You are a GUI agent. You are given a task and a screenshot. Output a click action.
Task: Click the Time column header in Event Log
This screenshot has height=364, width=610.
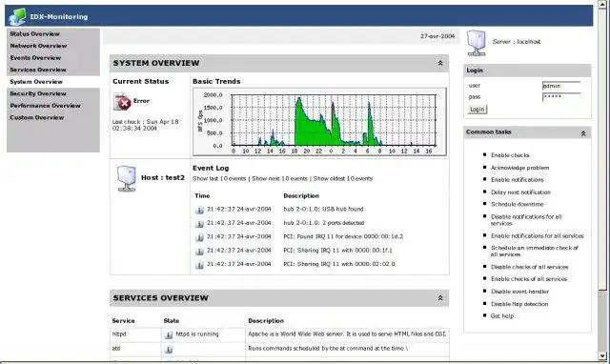[202, 196]
